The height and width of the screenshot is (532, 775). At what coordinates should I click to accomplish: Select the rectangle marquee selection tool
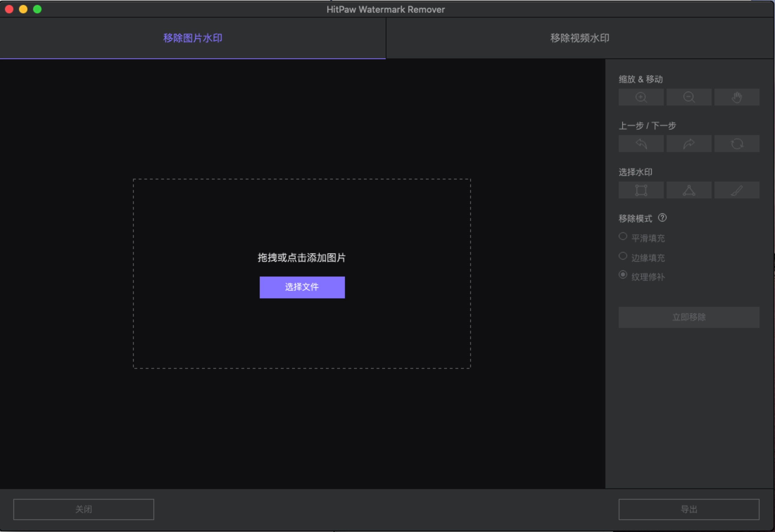pyautogui.click(x=641, y=190)
